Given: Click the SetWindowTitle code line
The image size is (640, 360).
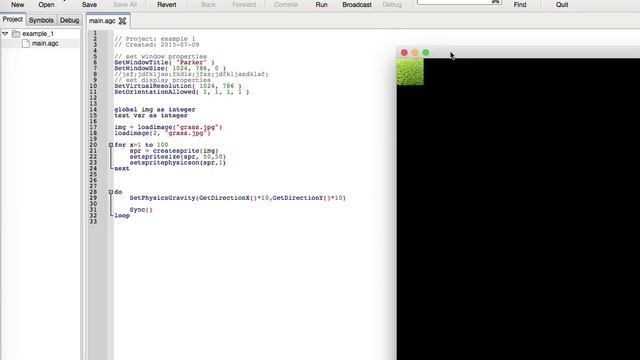Looking at the screenshot, I should [164, 62].
